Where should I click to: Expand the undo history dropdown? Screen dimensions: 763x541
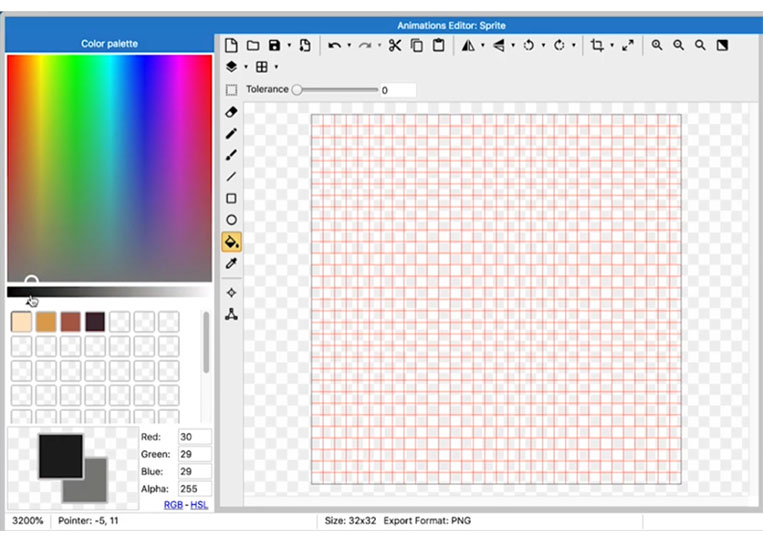click(x=349, y=46)
